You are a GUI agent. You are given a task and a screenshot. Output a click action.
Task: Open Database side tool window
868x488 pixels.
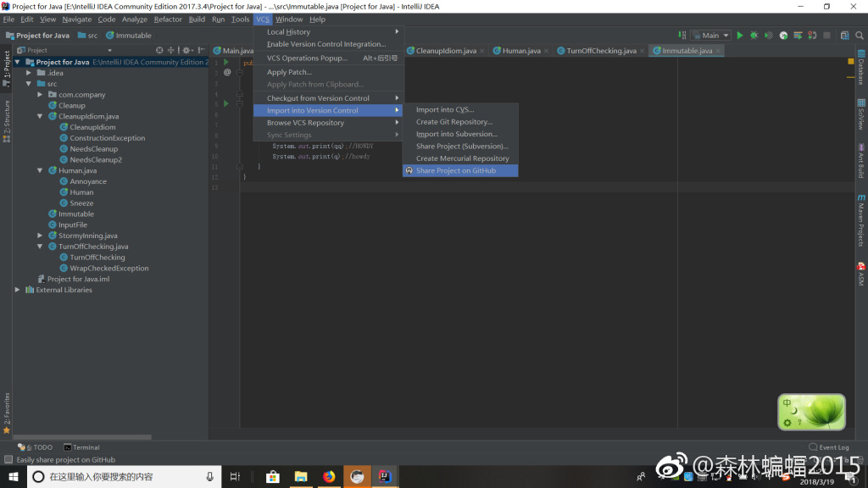tap(861, 68)
